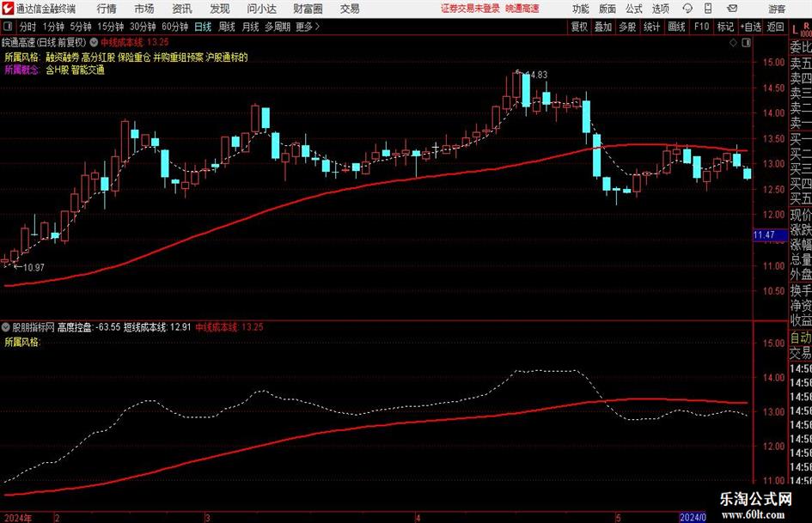Viewport: 812px width, 523px height.
Task: Click the 10.97 low price label
Action: (x=34, y=267)
